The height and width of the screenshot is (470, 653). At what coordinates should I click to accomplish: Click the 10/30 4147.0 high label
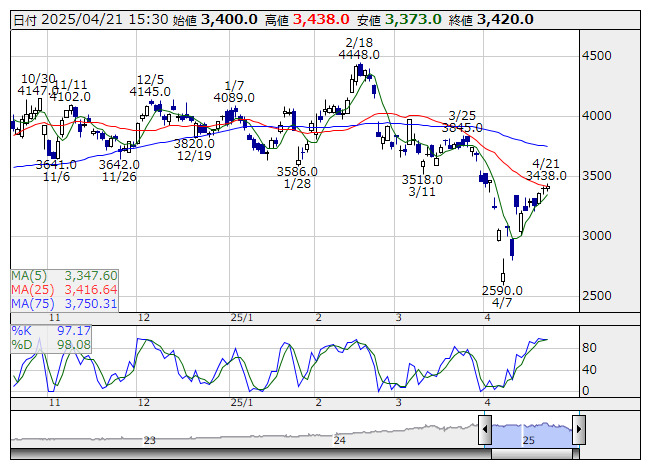click(x=38, y=84)
